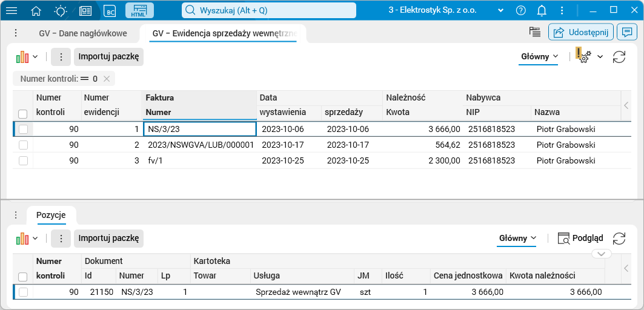The height and width of the screenshot is (310, 644).
Task: Click upper Importuj paczkę button
Action: [x=108, y=57]
